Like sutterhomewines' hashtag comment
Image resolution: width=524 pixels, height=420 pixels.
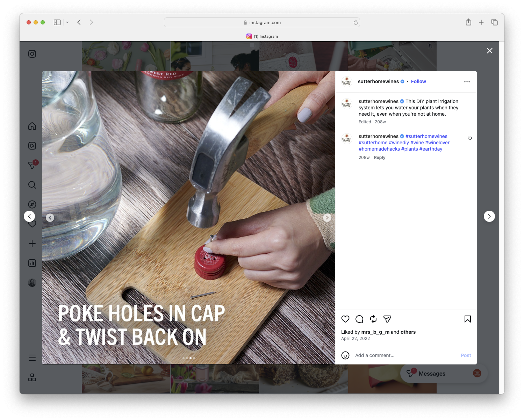point(469,138)
